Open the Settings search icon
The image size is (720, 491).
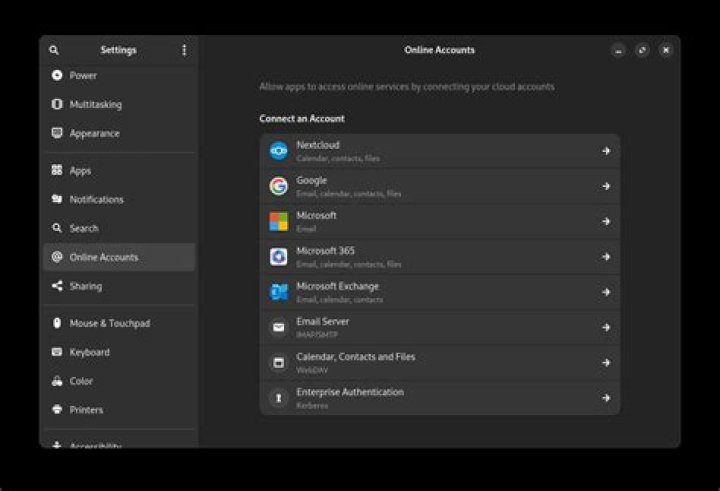coord(54,50)
